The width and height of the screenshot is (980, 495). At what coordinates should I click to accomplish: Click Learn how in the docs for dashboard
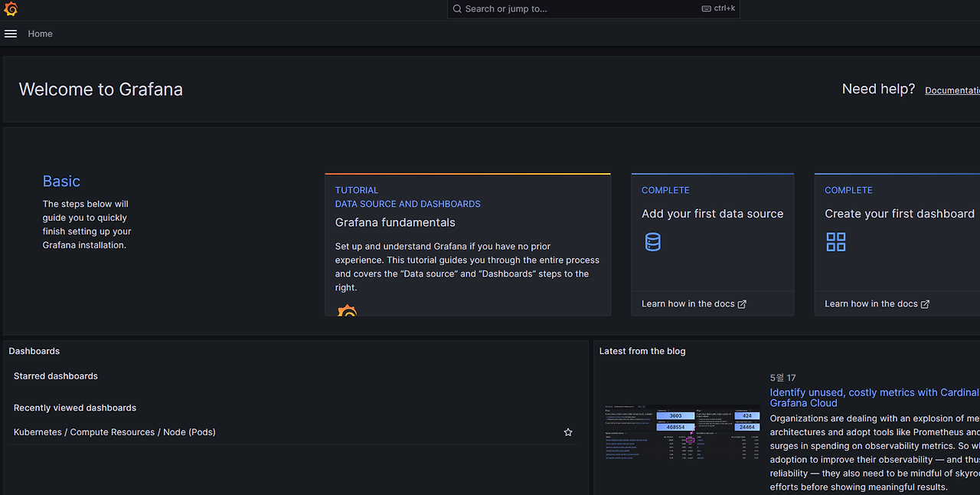pos(877,304)
